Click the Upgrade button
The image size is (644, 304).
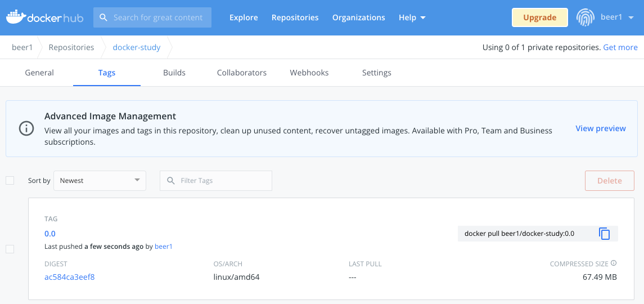[540, 17]
